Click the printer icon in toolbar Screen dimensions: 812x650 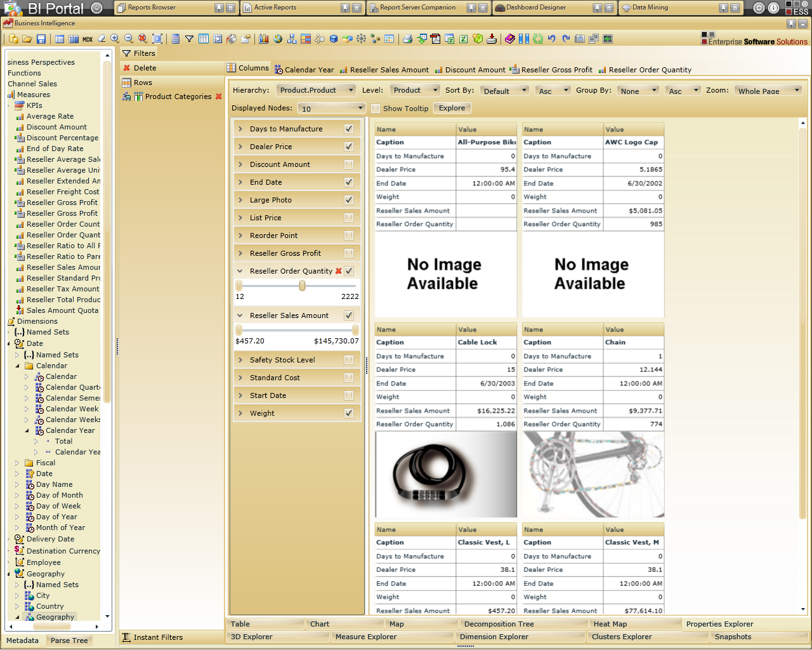pyautogui.click(x=407, y=39)
